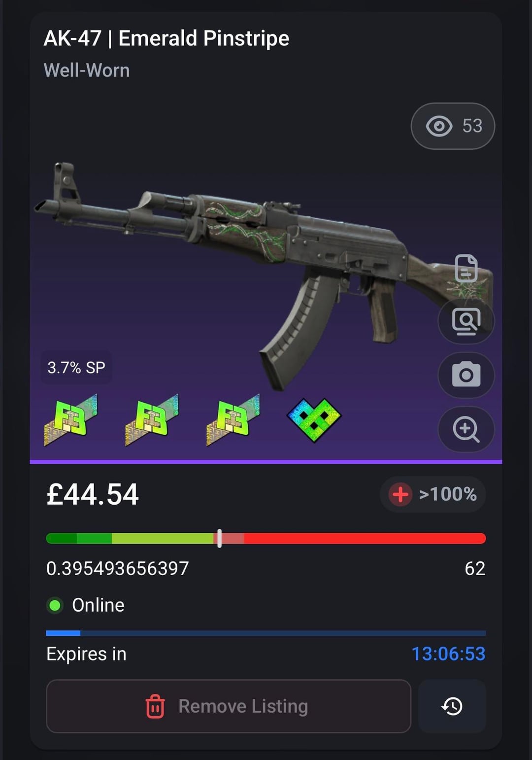Screen dimensions: 532x760
Task: Click the red trash can icon
Action: [155, 706]
